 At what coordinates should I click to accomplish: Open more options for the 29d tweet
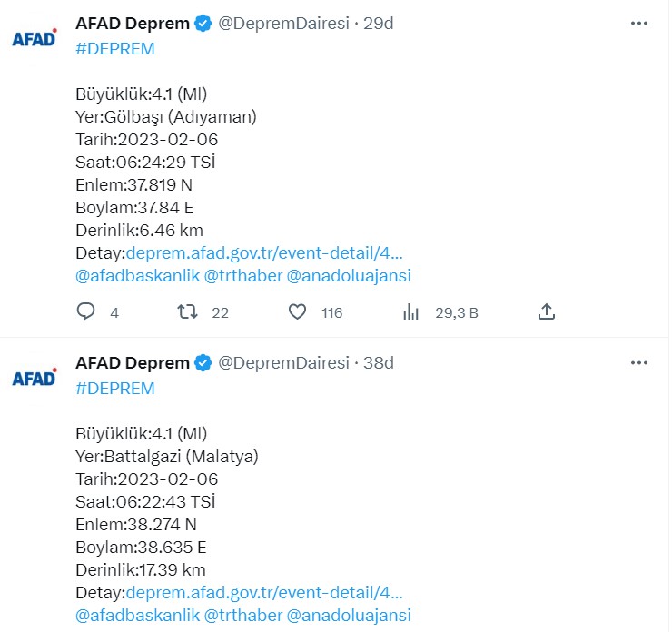(x=639, y=23)
